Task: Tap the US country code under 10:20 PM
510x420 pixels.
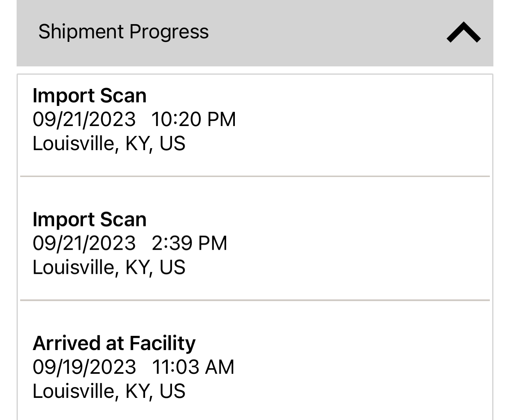Action: coord(172,143)
